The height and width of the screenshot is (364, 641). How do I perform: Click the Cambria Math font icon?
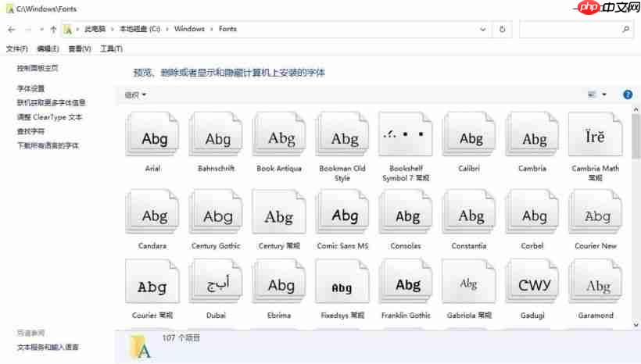(596, 135)
